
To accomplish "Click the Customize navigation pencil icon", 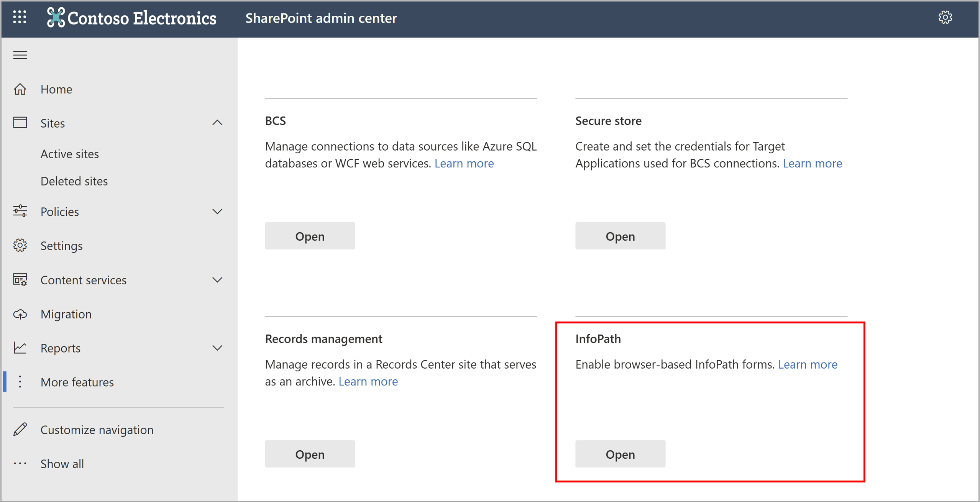I will coord(20,429).
